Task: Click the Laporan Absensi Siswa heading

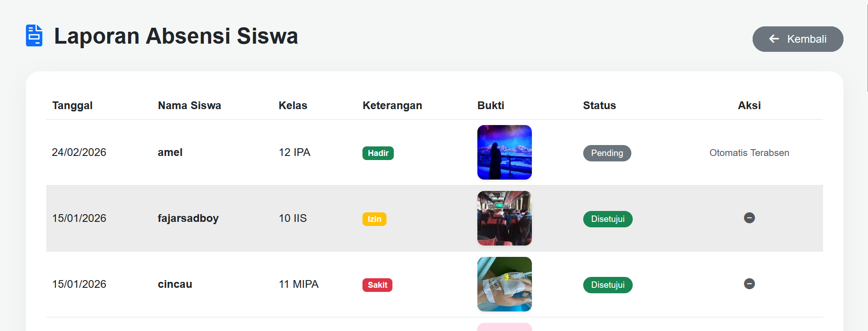Action: (176, 36)
